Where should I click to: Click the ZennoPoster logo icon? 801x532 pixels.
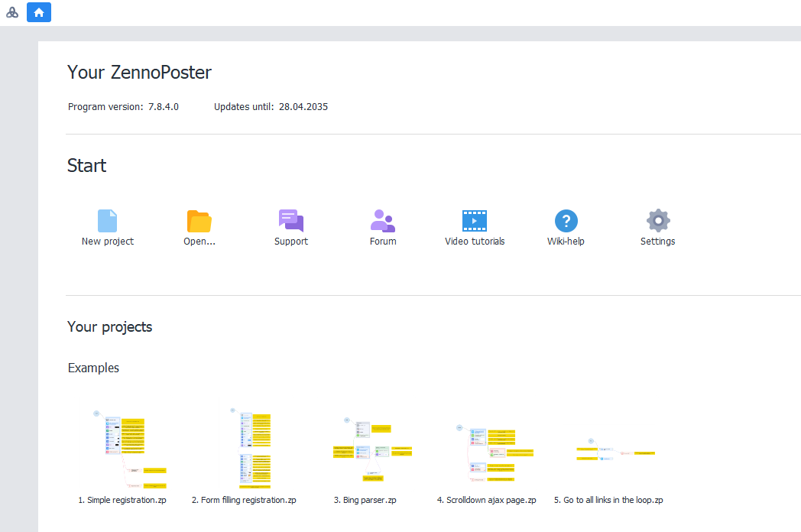point(12,12)
